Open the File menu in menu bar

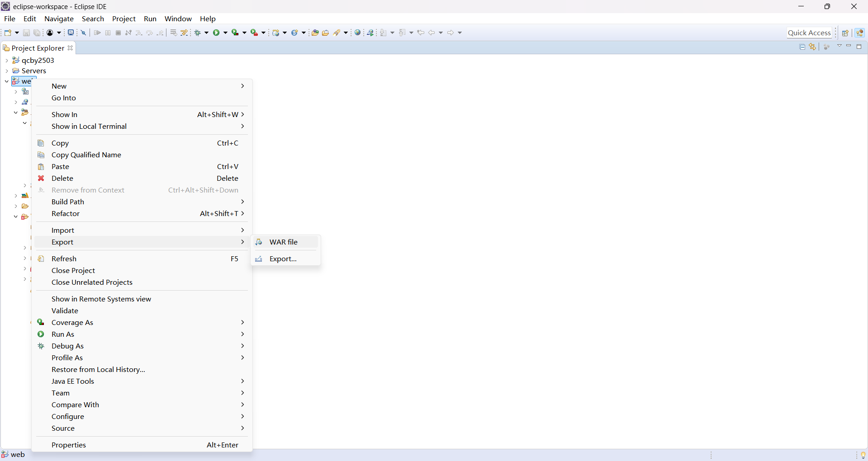tap(9, 19)
